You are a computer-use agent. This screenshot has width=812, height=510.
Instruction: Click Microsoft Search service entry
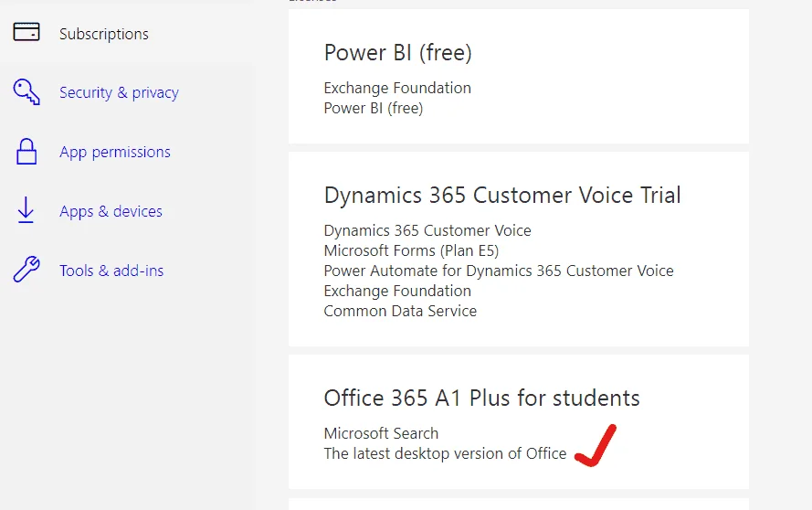pyautogui.click(x=381, y=433)
